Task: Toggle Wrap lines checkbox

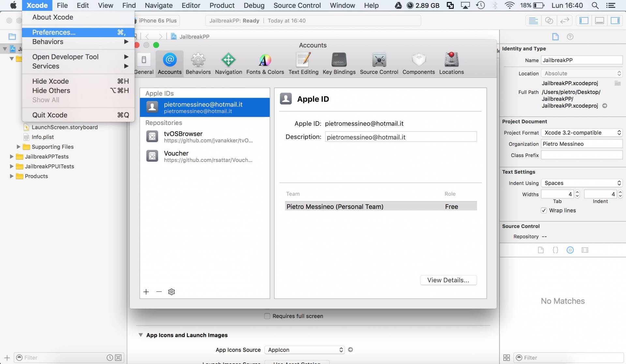Action: 544,210
